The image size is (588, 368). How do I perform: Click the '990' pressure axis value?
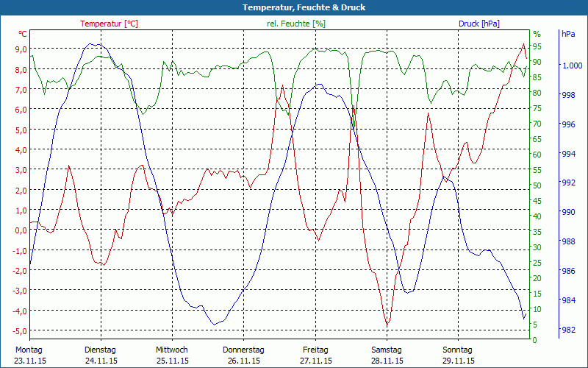[568, 212]
